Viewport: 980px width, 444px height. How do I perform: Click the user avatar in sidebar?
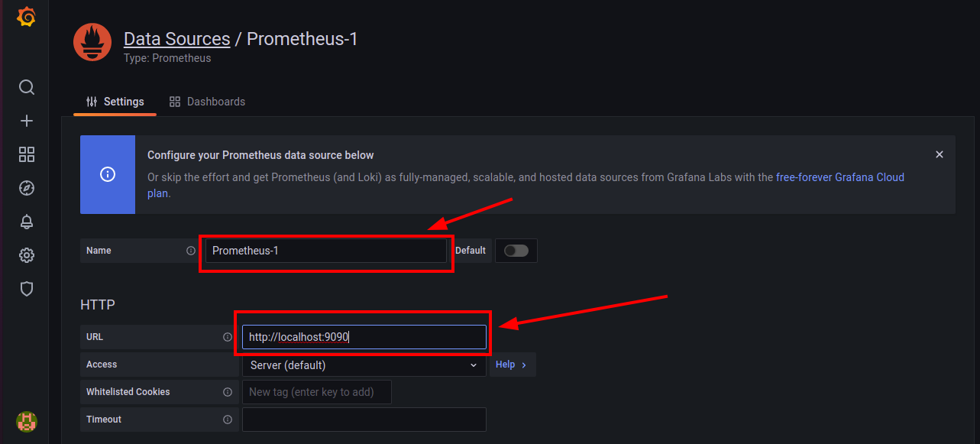point(27,421)
